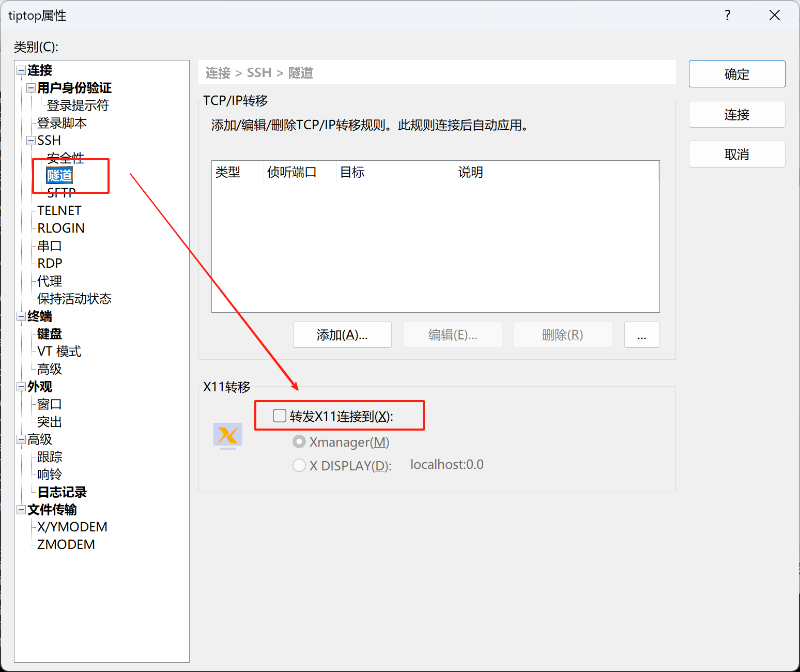800x672 pixels.
Task: Select the X DISPLAY radio option
Action: (x=299, y=466)
